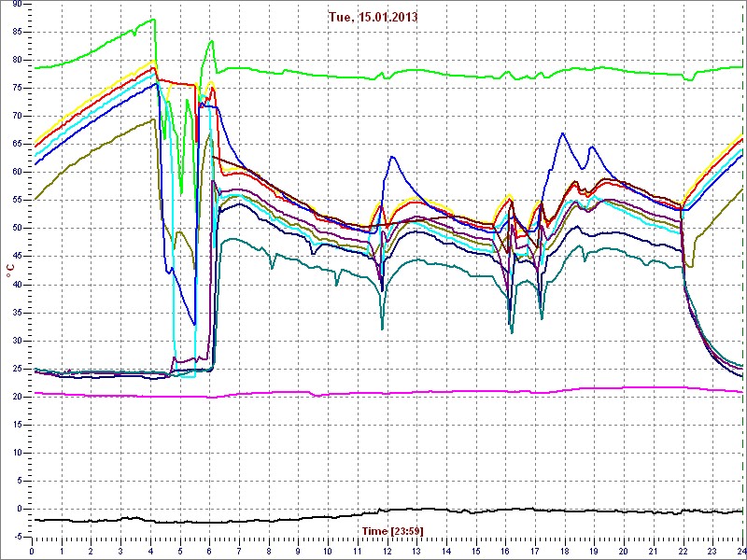Select hour "11" on the time axis
The width and height of the screenshot is (747, 560).
[358, 551]
